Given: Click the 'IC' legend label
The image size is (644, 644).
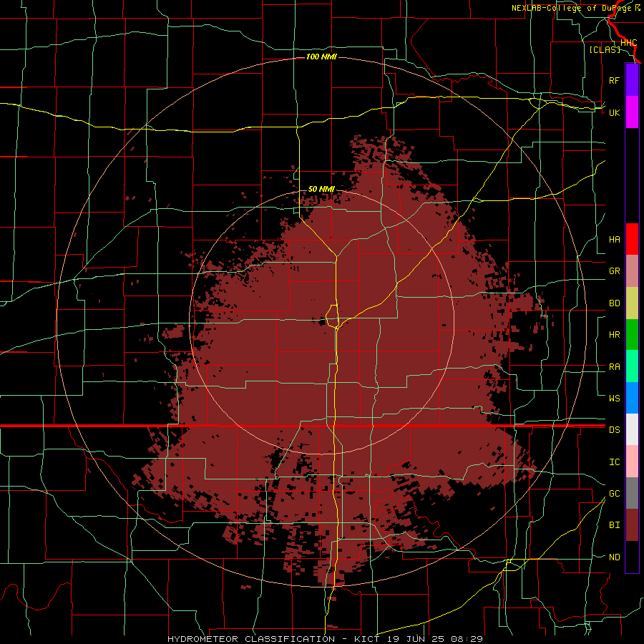Looking at the screenshot, I should tap(614, 462).
